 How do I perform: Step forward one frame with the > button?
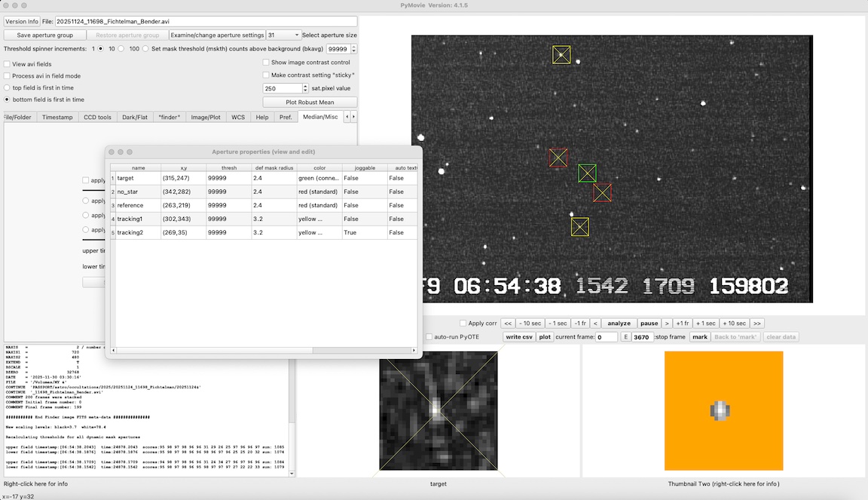coord(666,323)
